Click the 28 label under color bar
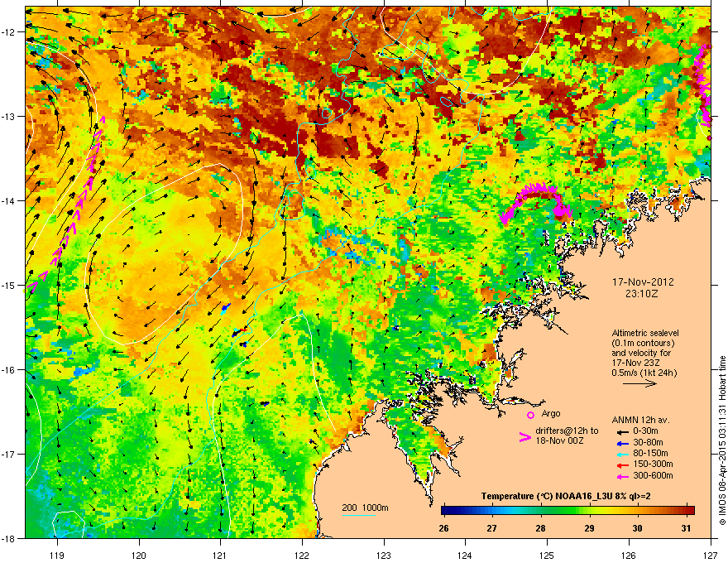The width and height of the screenshot is (728, 563). pos(540,528)
